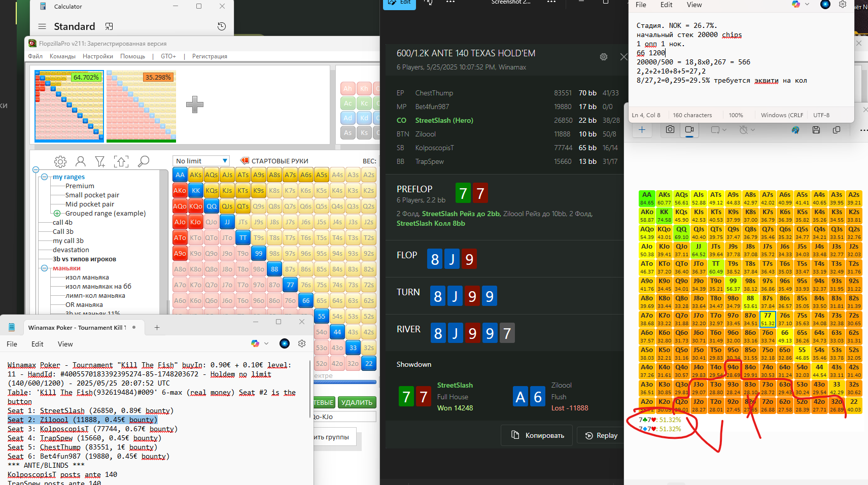The width and height of the screenshot is (868, 485).
Task: Add new tab in Winamax Notepad
Action: pos(157,328)
